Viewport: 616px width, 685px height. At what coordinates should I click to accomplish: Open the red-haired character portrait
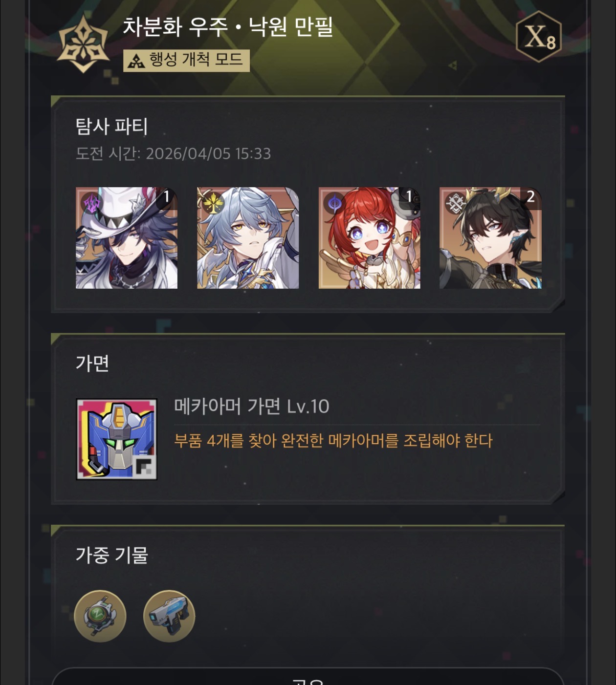[x=369, y=238]
